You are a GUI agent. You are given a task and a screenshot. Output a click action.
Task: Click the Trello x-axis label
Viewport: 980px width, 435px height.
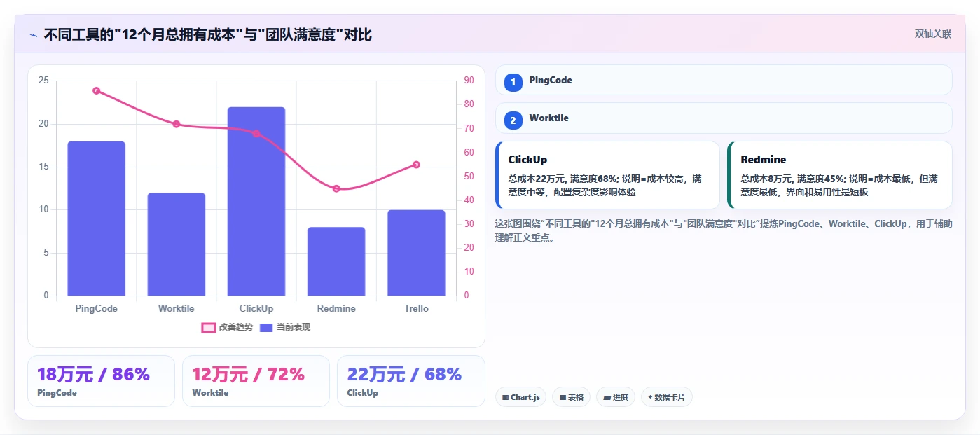[x=416, y=308]
